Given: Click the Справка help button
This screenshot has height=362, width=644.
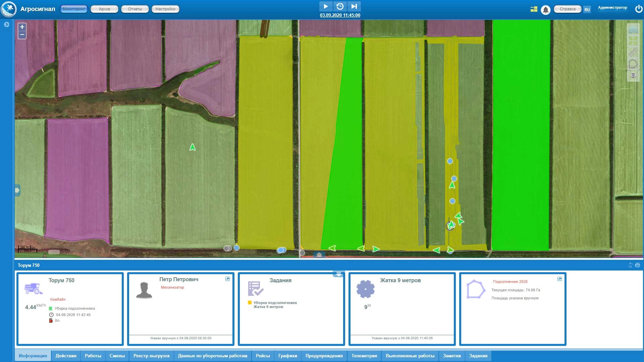Looking at the screenshot, I should (567, 9).
